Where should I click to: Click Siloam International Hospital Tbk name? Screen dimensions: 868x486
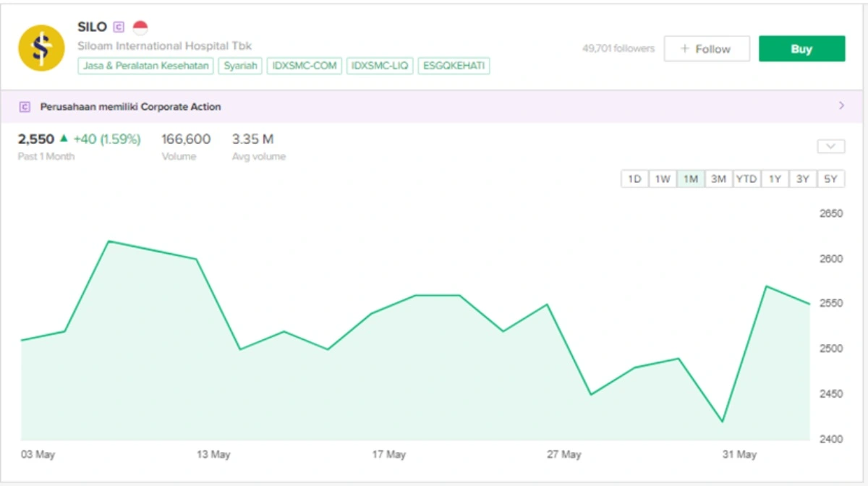click(x=165, y=46)
